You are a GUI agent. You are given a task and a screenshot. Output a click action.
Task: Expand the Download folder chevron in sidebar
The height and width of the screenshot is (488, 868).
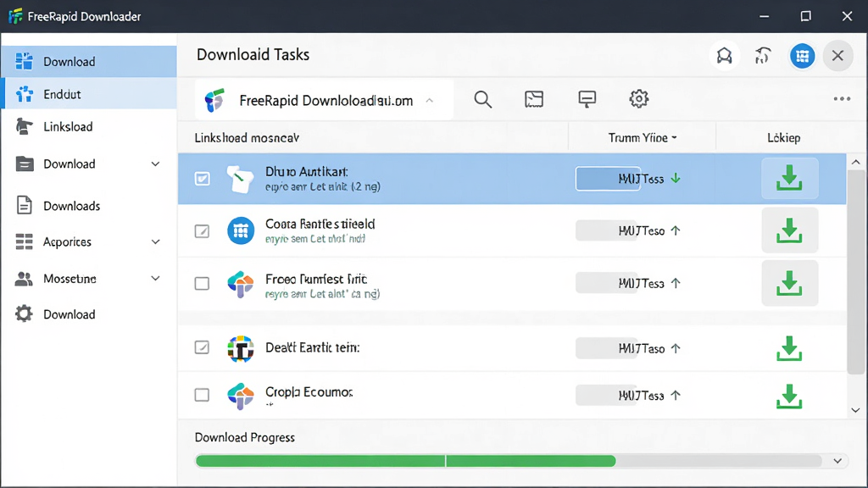click(156, 164)
